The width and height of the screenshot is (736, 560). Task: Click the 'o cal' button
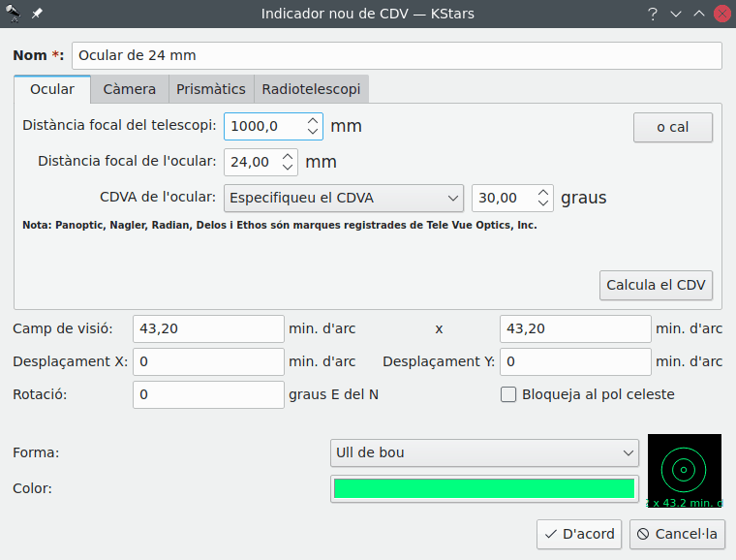point(672,127)
